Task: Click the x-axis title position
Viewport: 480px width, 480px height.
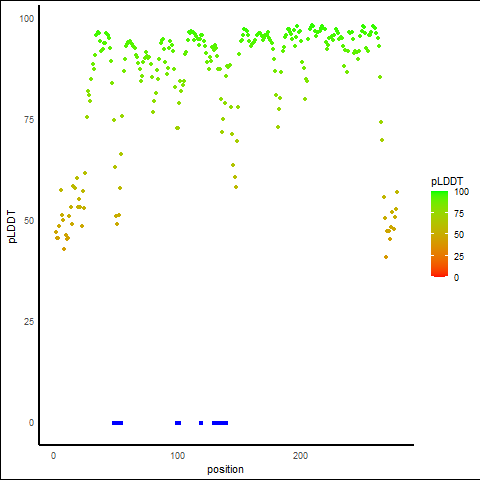Action: coord(225,469)
